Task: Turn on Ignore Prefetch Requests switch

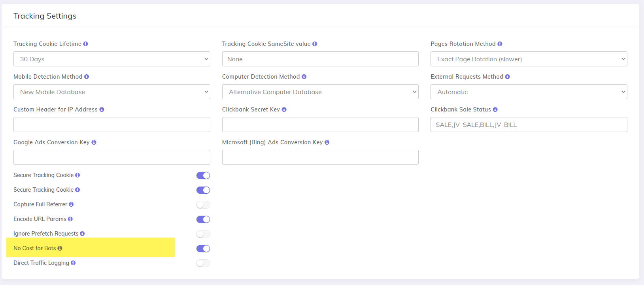Action: 203,234
